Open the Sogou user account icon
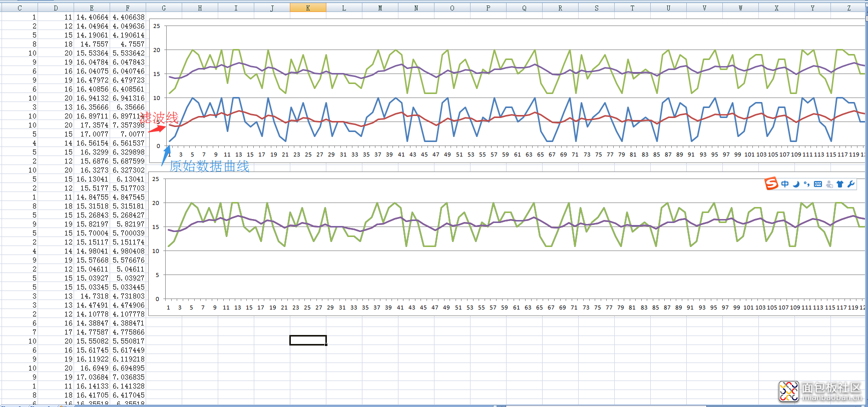Image resolution: width=868 pixels, height=407 pixels. pyautogui.click(x=829, y=184)
